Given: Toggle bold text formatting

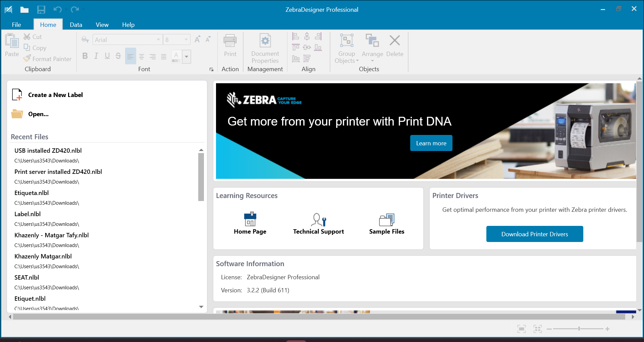Looking at the screenshot, I should (85, 56).
